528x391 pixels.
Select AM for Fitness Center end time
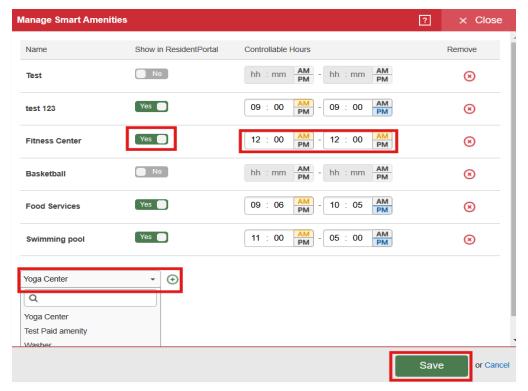(x=382, y=136)
